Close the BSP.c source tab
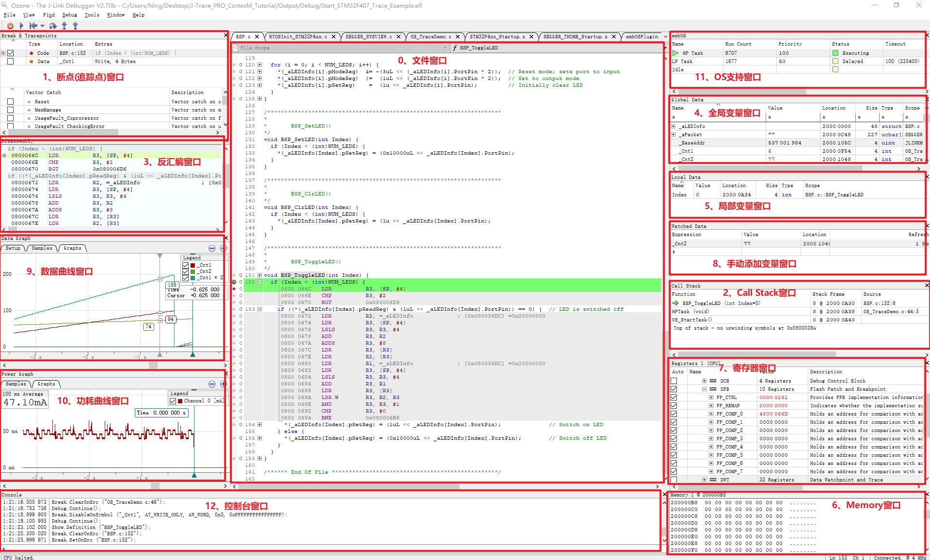 point(257,37)
